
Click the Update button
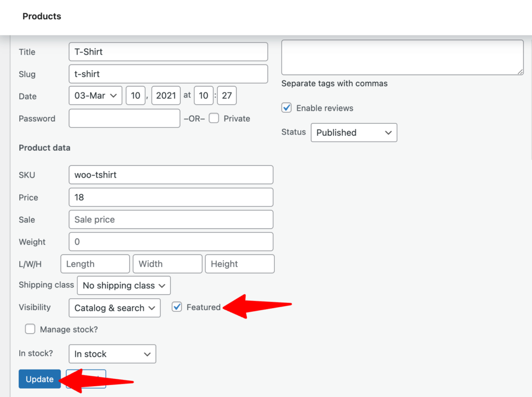[39, 379]
